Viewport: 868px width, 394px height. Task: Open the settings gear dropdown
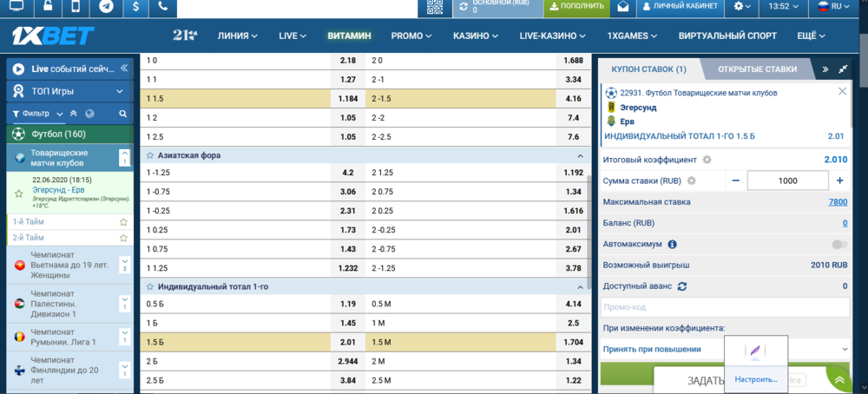(x=742, y=7)
